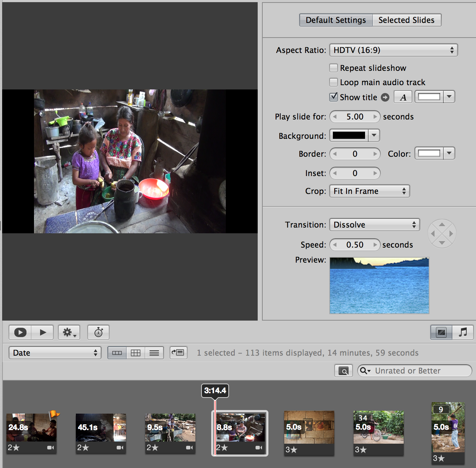The image size is (476, 468).
Task: Enable Repeat slideshow checkbox
Action: pyautogui.click(x=334, y=68)
